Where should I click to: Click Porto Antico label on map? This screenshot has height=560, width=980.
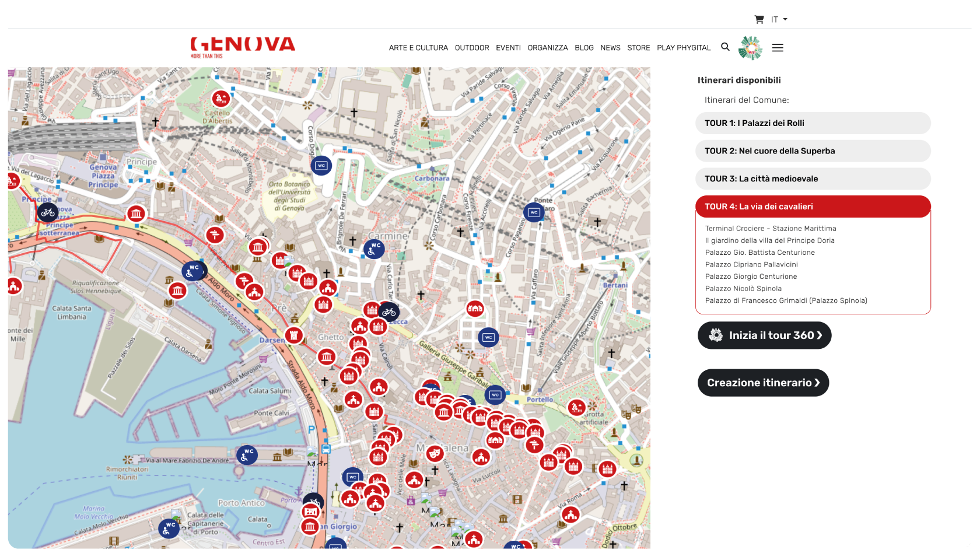pos(241,503)
